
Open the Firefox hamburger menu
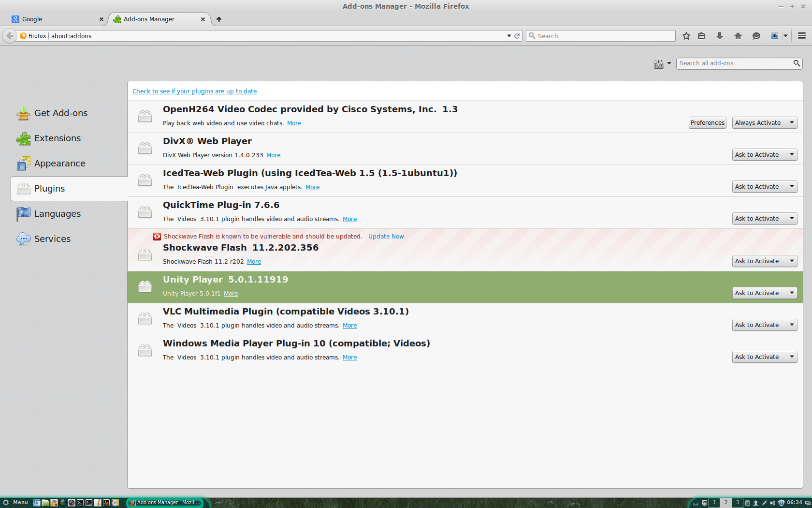[x=802, y=36]
